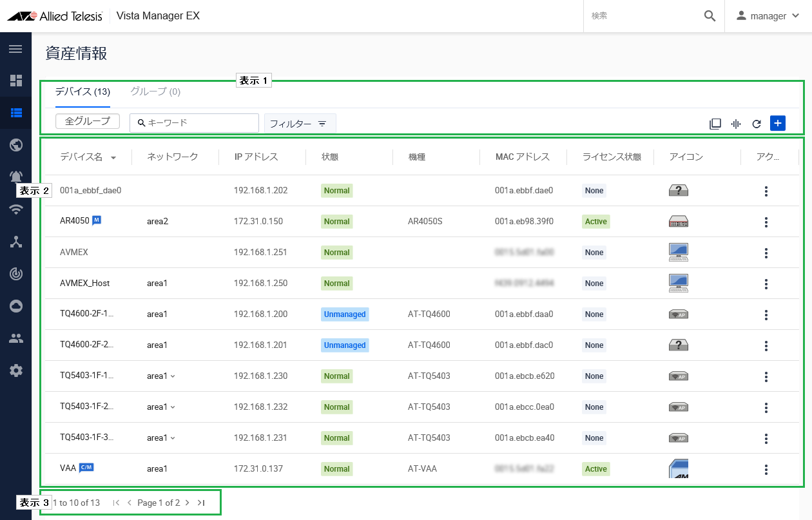Click the MAC アドレス column header

[x=523, y=157]
